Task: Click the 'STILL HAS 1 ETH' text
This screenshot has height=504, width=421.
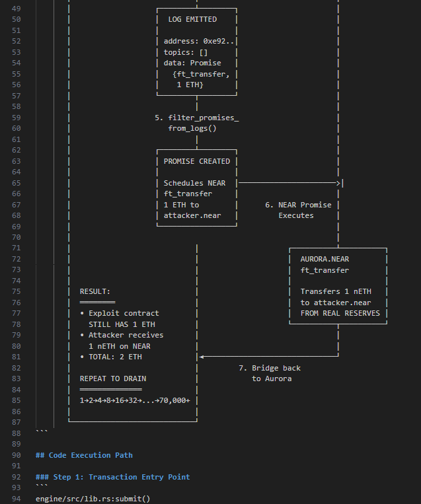Action: (122, 324)
